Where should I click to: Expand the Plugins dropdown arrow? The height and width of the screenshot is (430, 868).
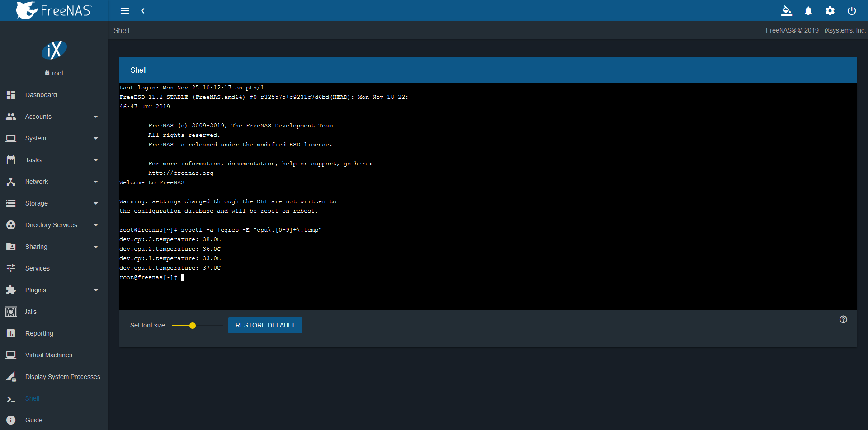[x=96, y=290]
